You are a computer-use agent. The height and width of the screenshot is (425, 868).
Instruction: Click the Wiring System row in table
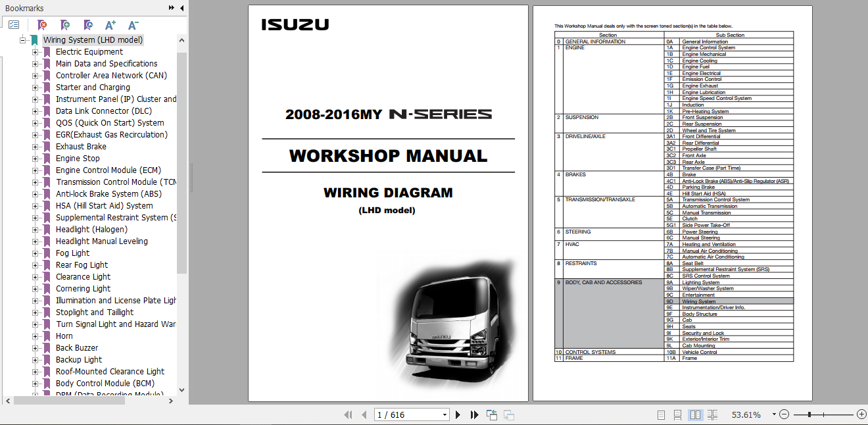(729, 301)
